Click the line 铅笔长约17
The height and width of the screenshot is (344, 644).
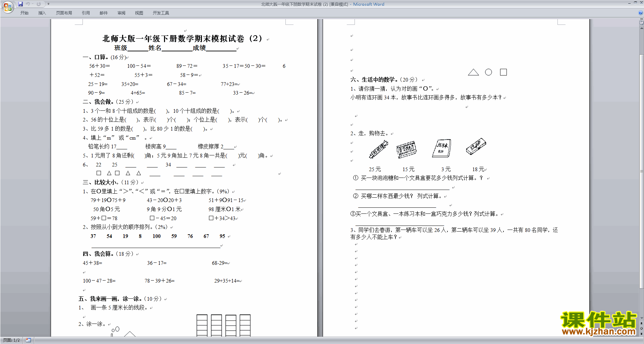(x=107, y=147)
